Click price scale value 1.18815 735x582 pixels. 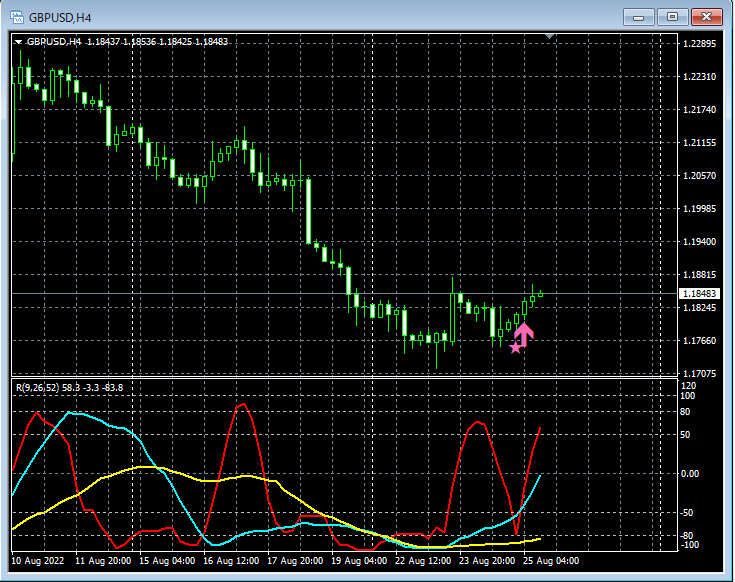(x=699, y=275)
